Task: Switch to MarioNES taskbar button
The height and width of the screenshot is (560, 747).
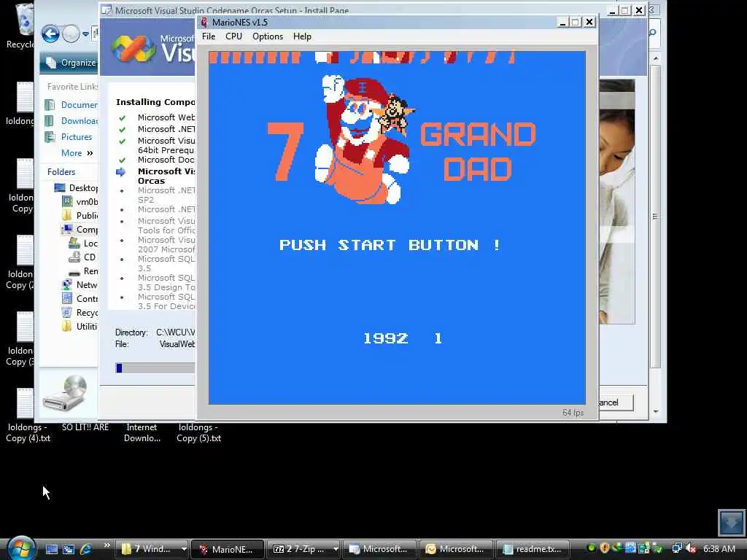Action: pyautogui.click(x=228, y=549)
